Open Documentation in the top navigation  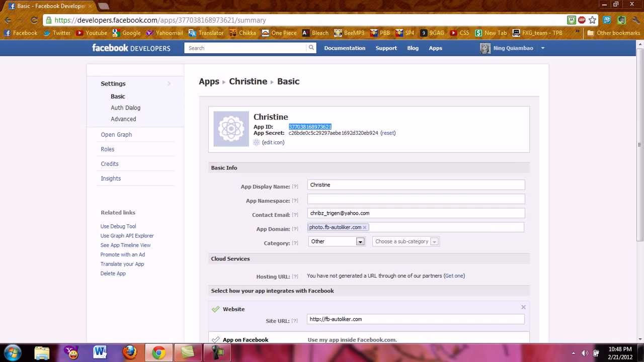tap(345, 48)
